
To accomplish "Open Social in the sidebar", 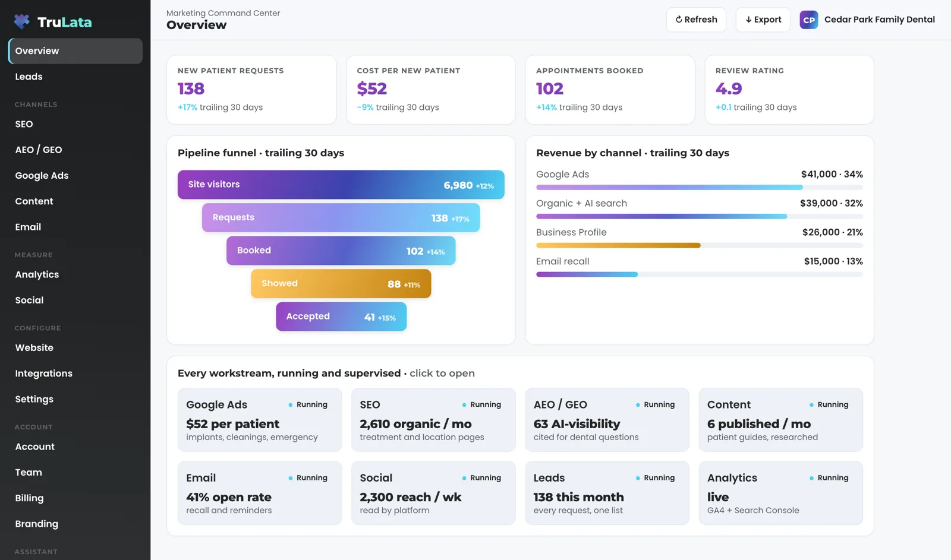I will pos(75,300).
